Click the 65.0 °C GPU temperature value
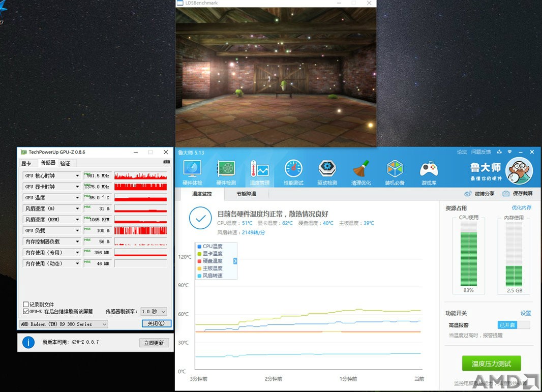542x392 pixels. pyautogui.click(x=98, y=198)
